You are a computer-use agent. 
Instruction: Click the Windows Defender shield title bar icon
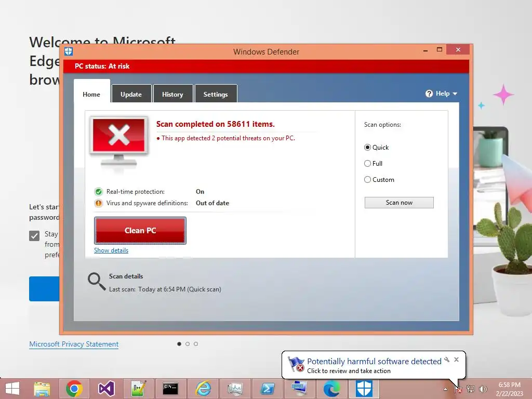(69, 51)
